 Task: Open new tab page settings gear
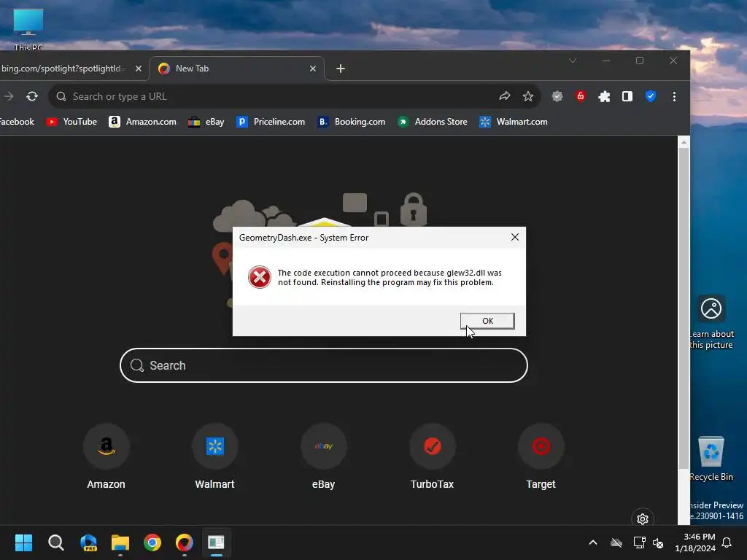pos(642,518)
